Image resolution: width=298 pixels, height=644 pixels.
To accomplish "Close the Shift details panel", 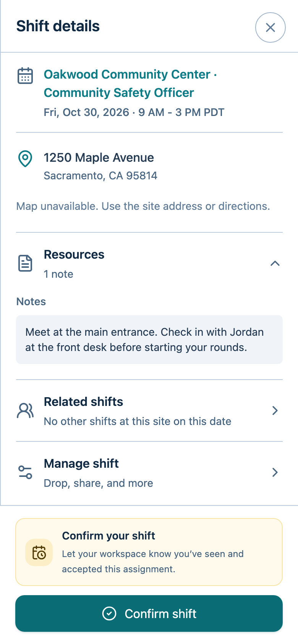I will 270,27.
